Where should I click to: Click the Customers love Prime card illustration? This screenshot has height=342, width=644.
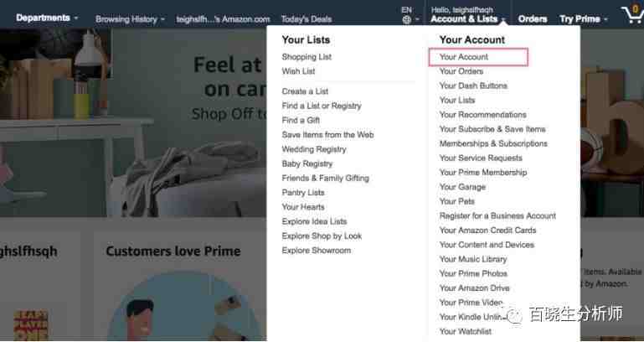pyautogui.click(x=184, y=306)
